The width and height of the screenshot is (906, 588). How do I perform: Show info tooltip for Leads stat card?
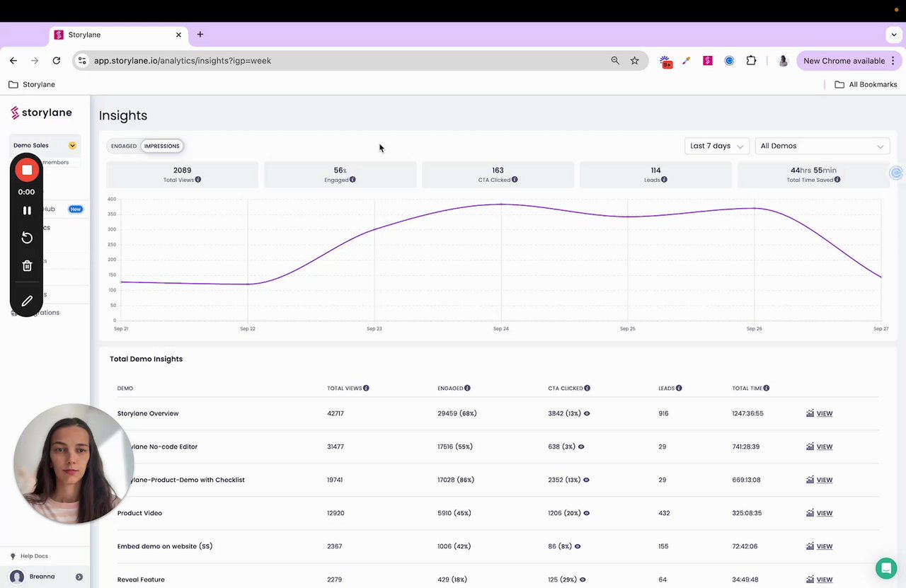[x=664, y=180]
